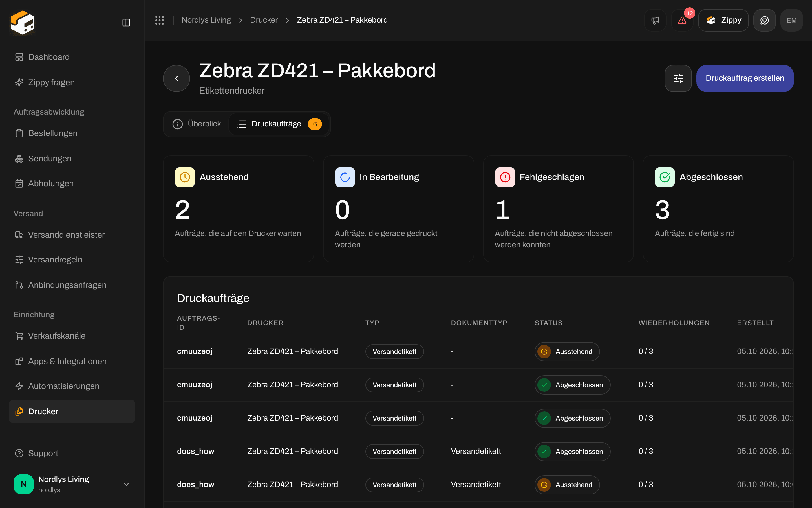
Task: Open the alerts icon with 12 badge
Action: click(682, 20)
